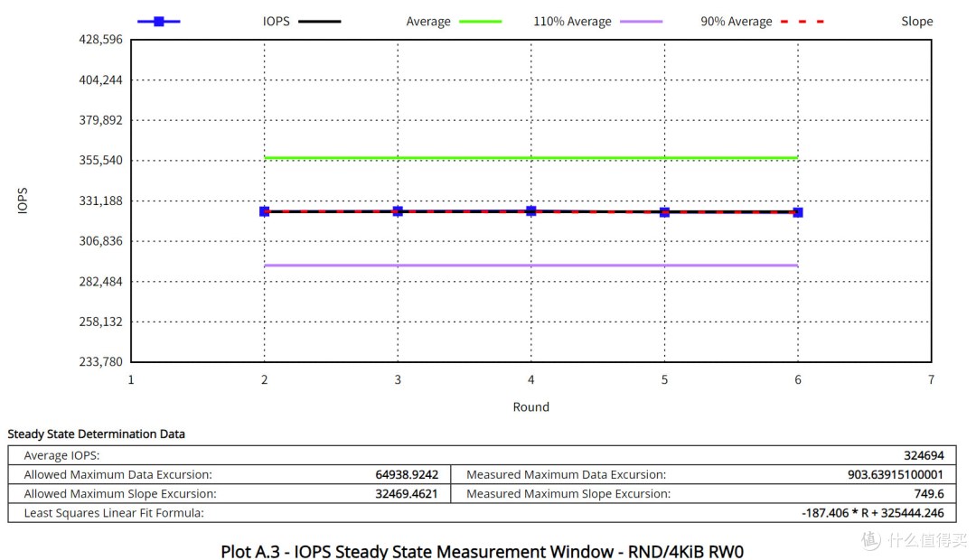Click the value 903.63915100001
Image resolution: width=976 pixels, height=560 pixels.
pyautogui.click(x=895, y=475)
